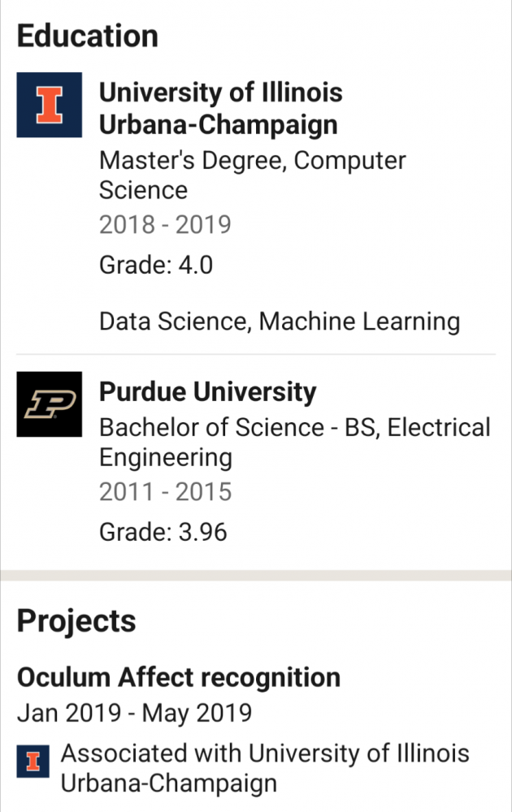The width and height of the screenshot is (512, 812).
Task: Tap the small Illinois logo under Projects
Action: 33,763
